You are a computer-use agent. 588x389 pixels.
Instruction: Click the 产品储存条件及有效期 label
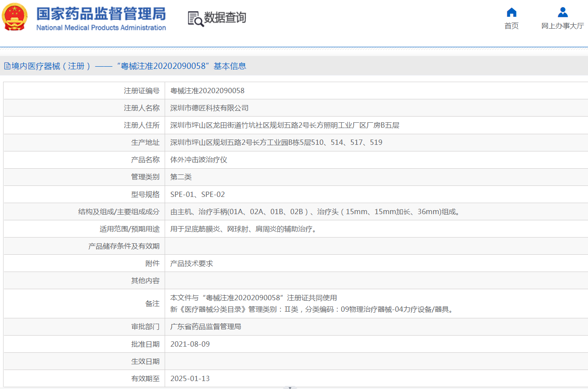coord(124,246)
